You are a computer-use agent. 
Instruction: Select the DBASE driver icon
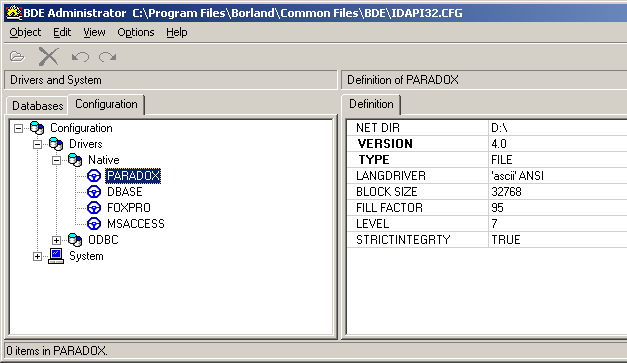click(x=94, y=192)
